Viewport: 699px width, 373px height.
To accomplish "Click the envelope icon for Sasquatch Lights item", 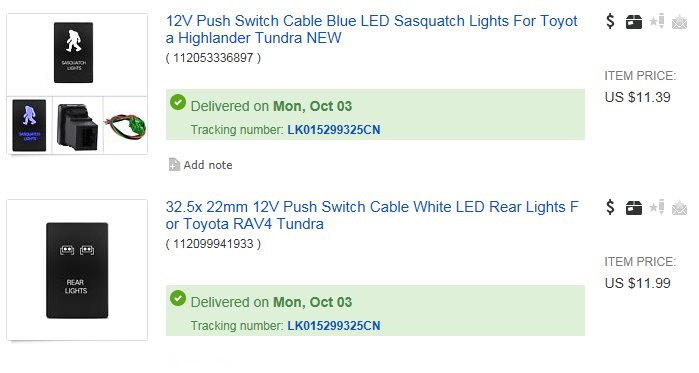I will (679, 21).
